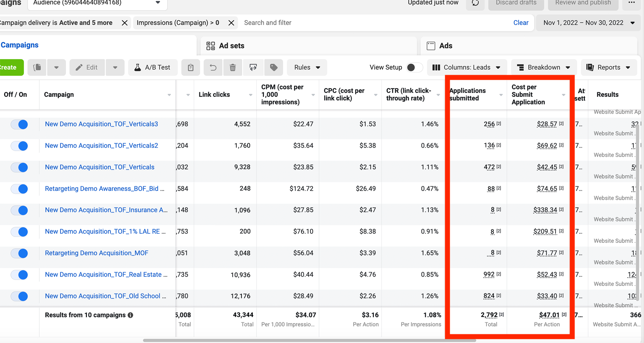The image size is (644, 343).
Task: Open the Rules dropdown
Action: 307,67
